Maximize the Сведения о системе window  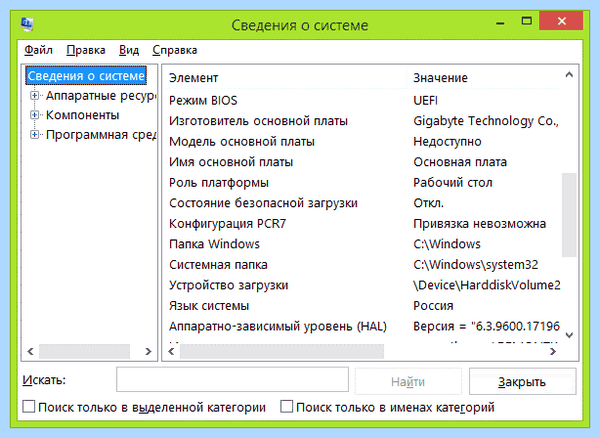(527, 21)
